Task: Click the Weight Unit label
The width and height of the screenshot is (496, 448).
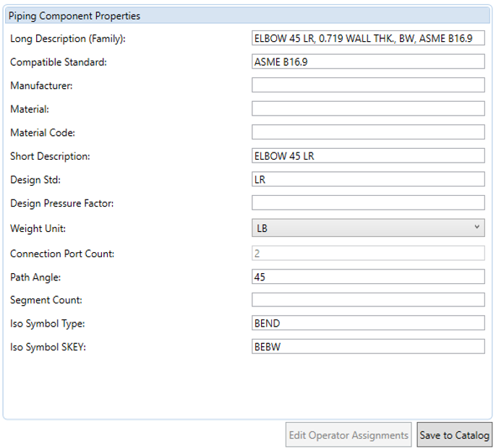Action: point(38,228)
